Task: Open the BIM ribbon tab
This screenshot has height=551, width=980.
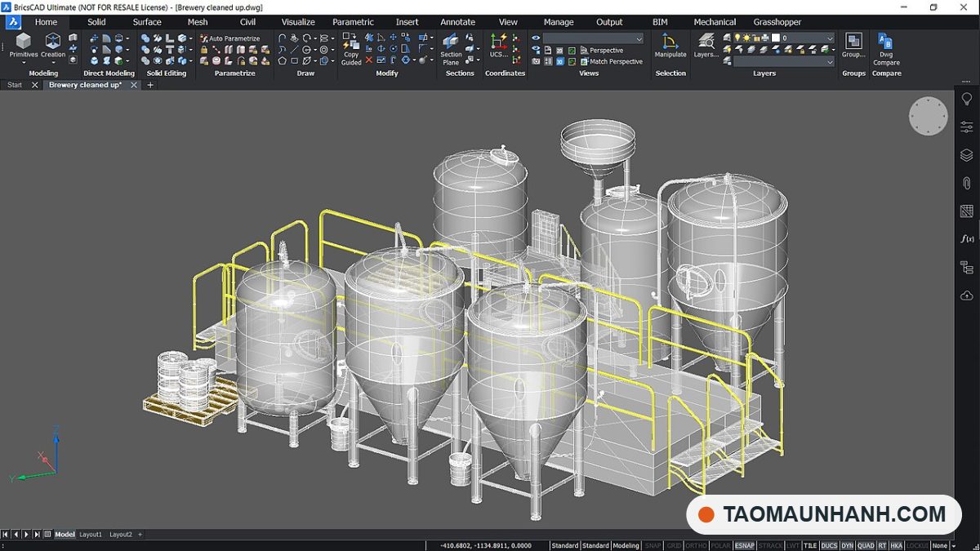Action: click(660, 22)
